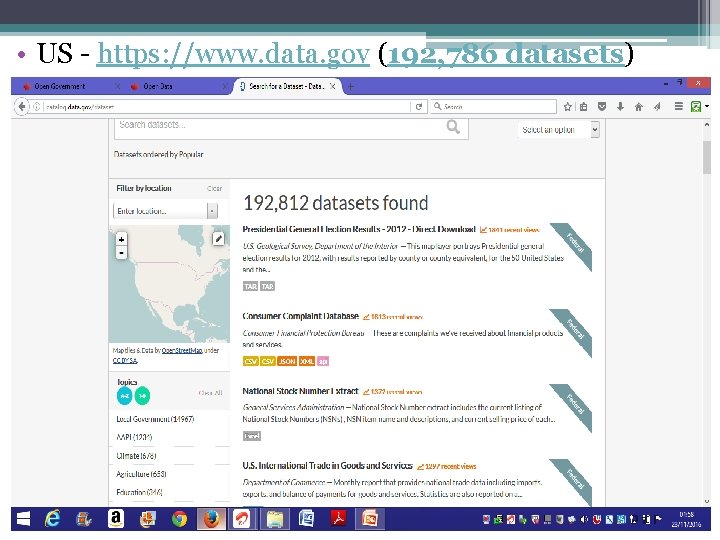Show bookmarks list icon in toolbar
Viewport: 720px width, 540px height.
[584, 107]
